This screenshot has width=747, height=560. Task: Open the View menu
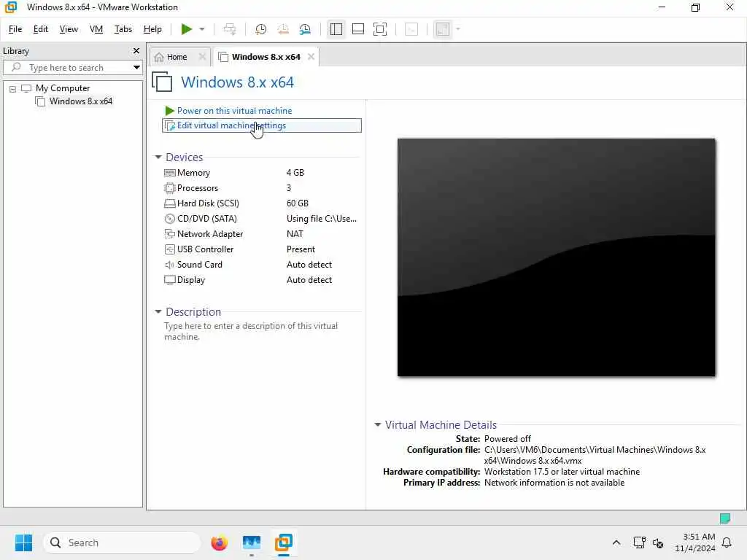[x=69, y=29]
